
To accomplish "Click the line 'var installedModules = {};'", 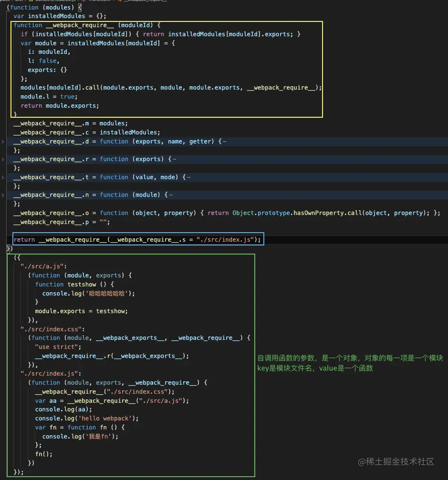I will pyautogui.click(x=60, y=16).
